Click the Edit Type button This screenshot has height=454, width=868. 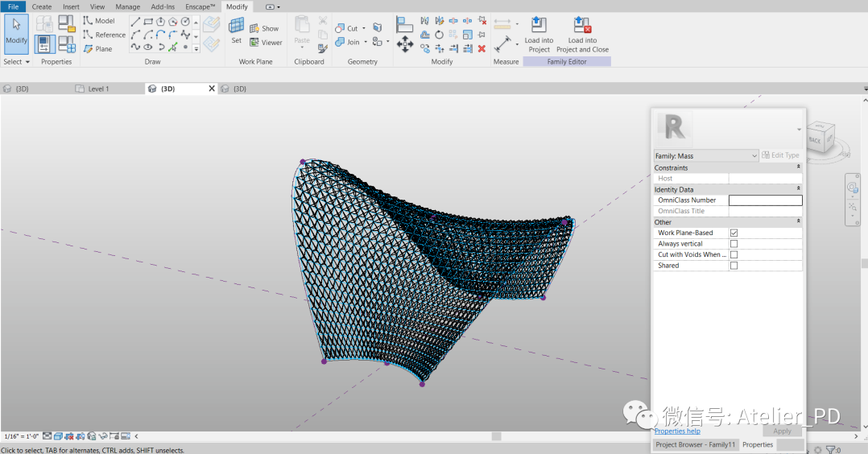(x=780, y=155)
